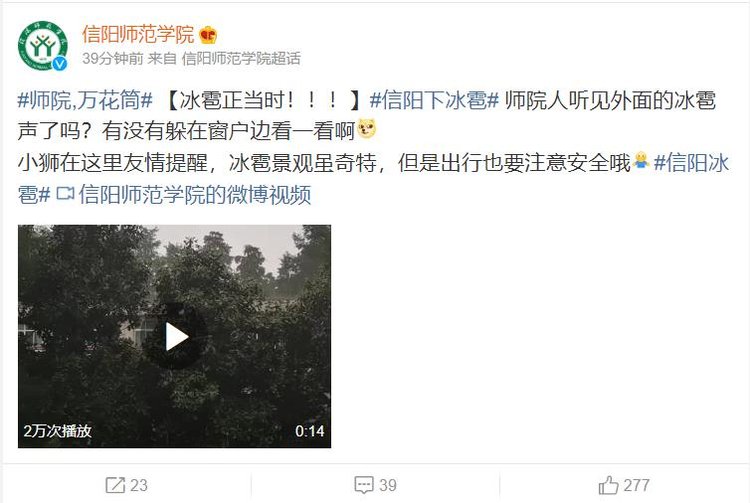Click the video camera icon before 微博视频
Viewport: 750px width, 503px height.
click(66, 194)
